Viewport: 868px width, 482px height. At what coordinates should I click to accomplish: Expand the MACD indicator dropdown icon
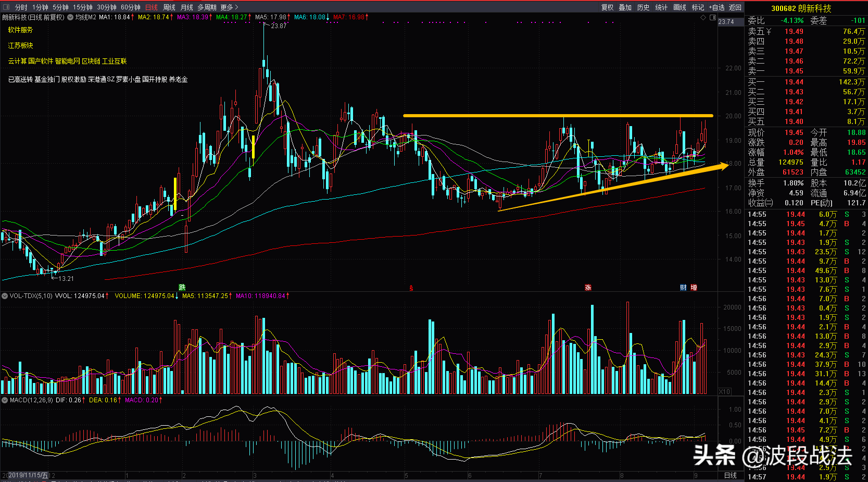tap(5, 400)
